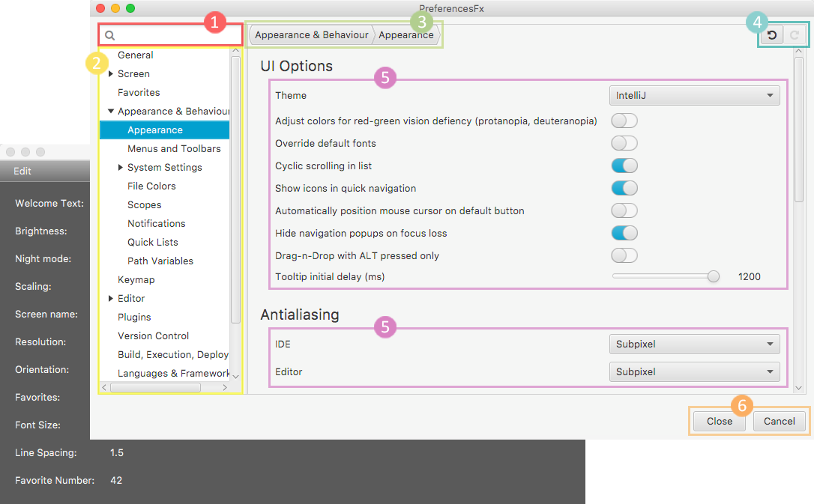Turn off Show icons in quick navigation
This screenshot has width=814, height=504.
pyautogui.click(x=624, y=188)
